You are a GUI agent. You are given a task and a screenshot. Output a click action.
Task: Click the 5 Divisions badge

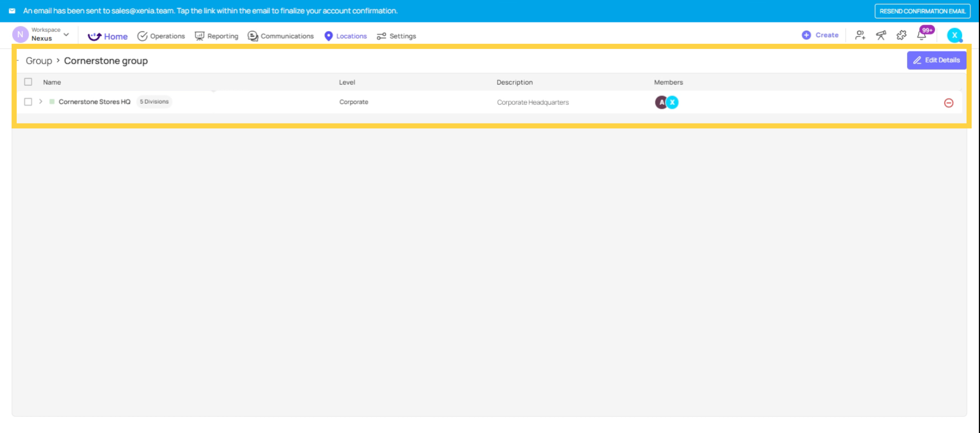[154, 102]
